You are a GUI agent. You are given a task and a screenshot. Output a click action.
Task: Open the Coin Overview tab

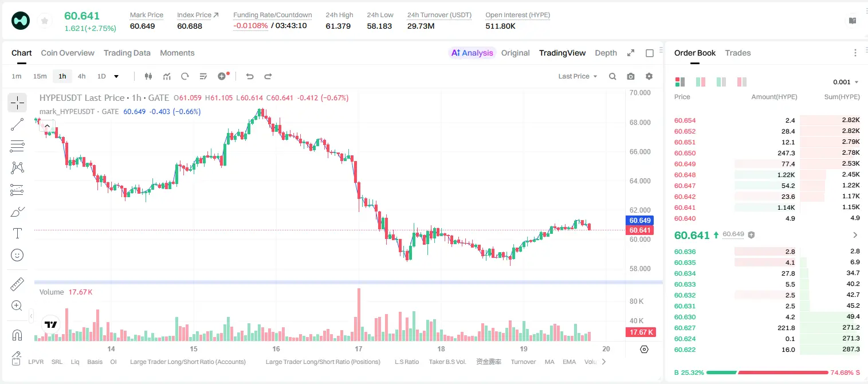(68, 53)
